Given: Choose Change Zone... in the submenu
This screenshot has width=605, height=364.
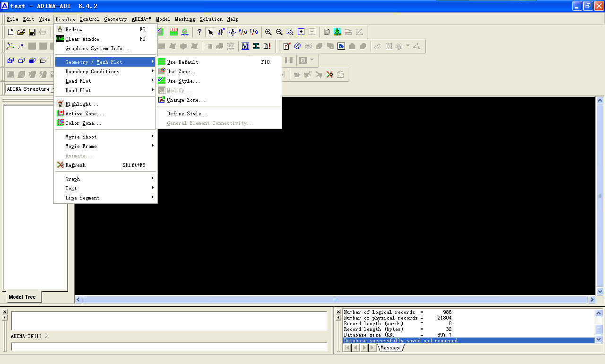Looking at the screenshot, I should 219,100.
